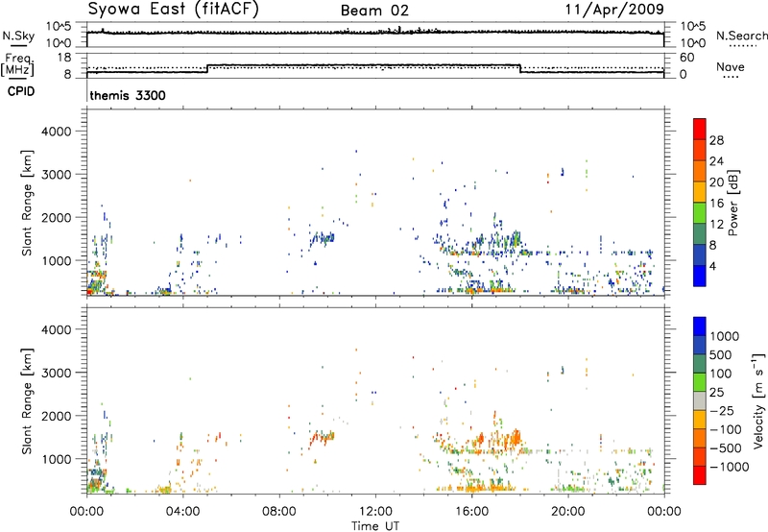
Task: Click the 'N.Search' legend label
Action: click(x=741, y=36)
